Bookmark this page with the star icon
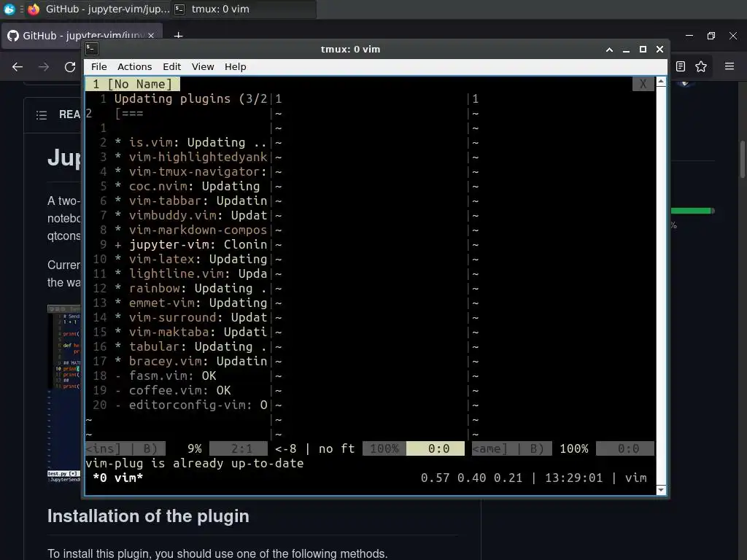Screen dimensions: 747x560 [701, 66]
